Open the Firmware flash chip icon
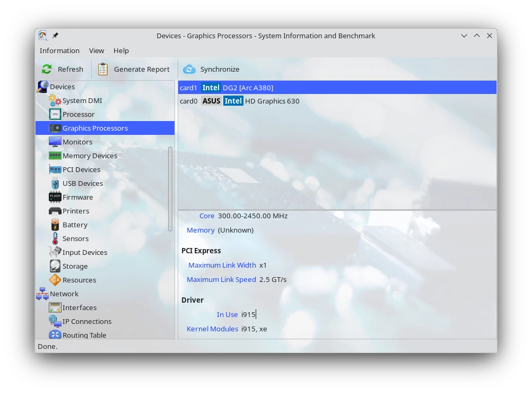 click(55, 197)
